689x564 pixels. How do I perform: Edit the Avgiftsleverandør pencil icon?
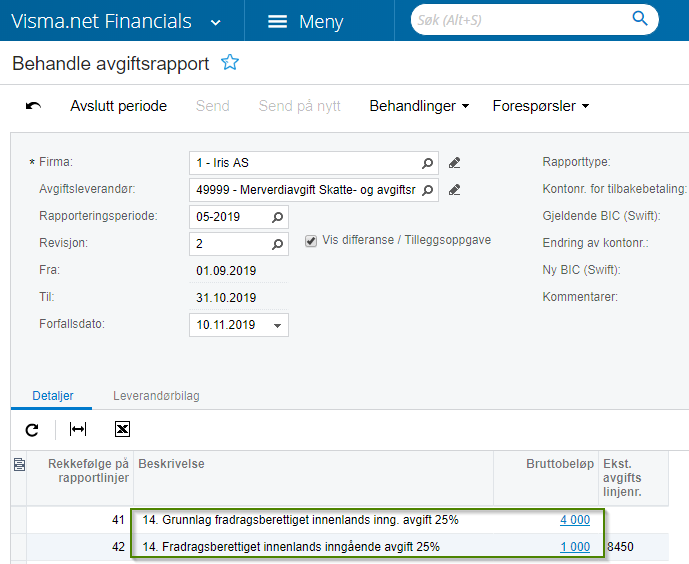(x=455, y=190)
